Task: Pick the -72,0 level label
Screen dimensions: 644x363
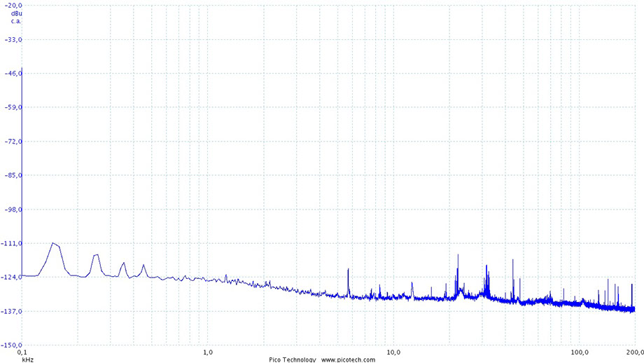Action: [x=13, y=142]
